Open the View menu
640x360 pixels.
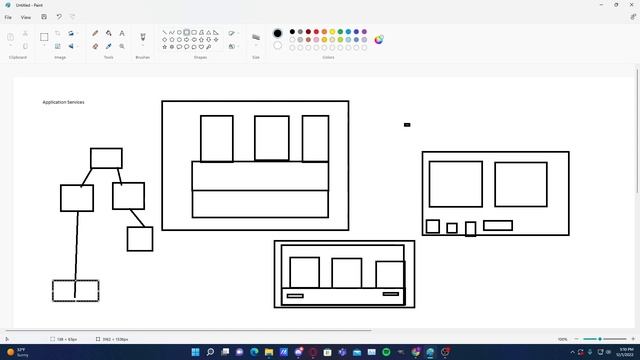coord(26,17)
